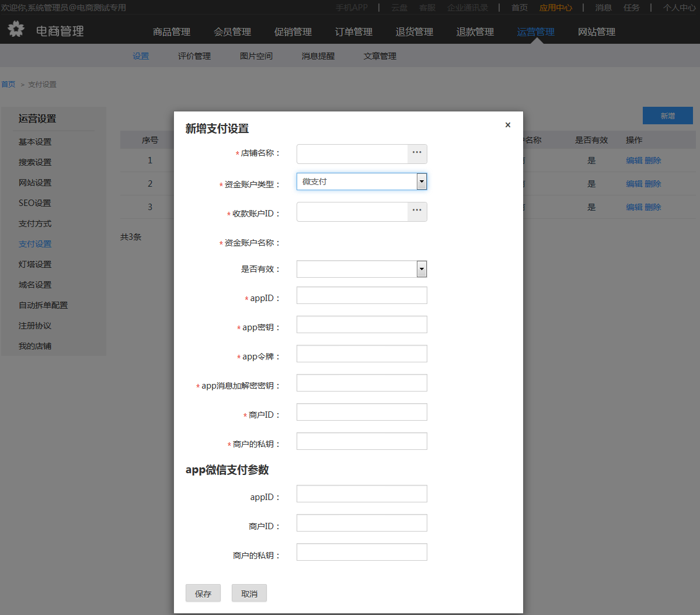Focus 商户ID field under app微信支付参数
Image resolution: width=700 pixels, height=615 pixels.
361,523
